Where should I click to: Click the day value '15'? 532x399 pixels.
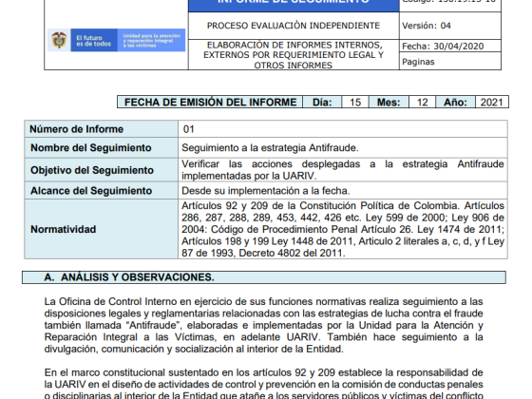pyautogui.click(x=355, y=103)
